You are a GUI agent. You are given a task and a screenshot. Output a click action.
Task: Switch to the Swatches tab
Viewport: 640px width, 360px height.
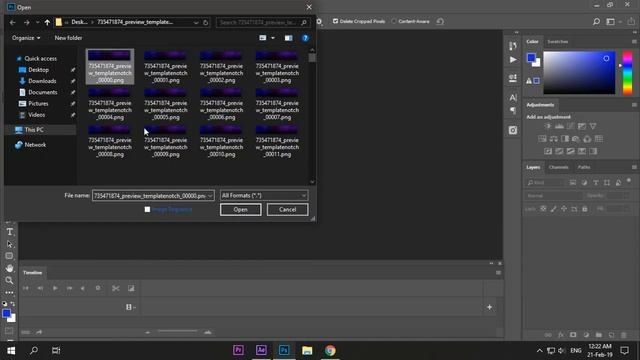click(558, 42)
